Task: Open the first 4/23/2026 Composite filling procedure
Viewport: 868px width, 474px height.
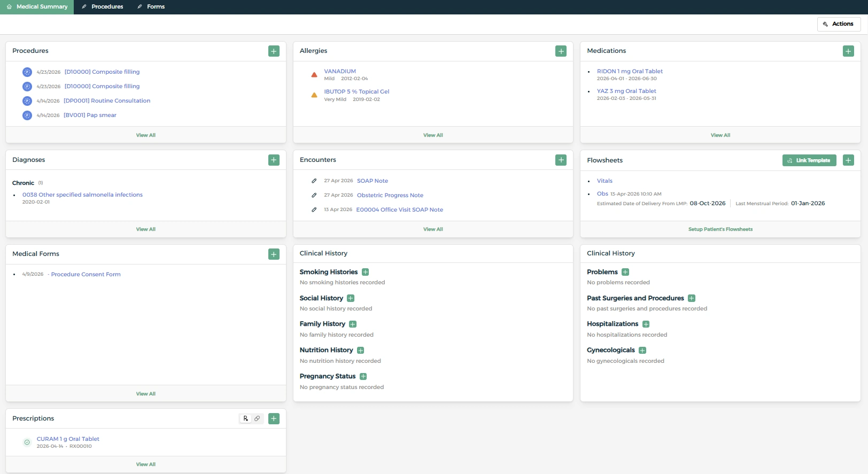Action: click(102, 72)
